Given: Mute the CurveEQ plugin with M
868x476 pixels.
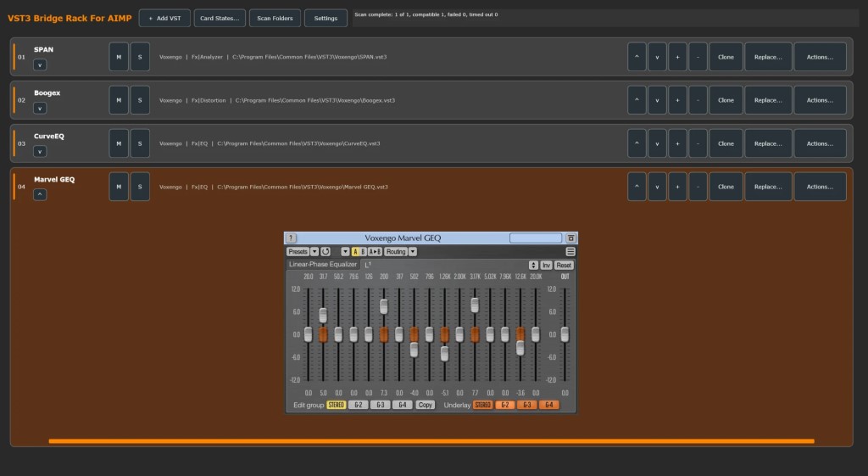Looking at the screenshot, I should coord(119,143).
